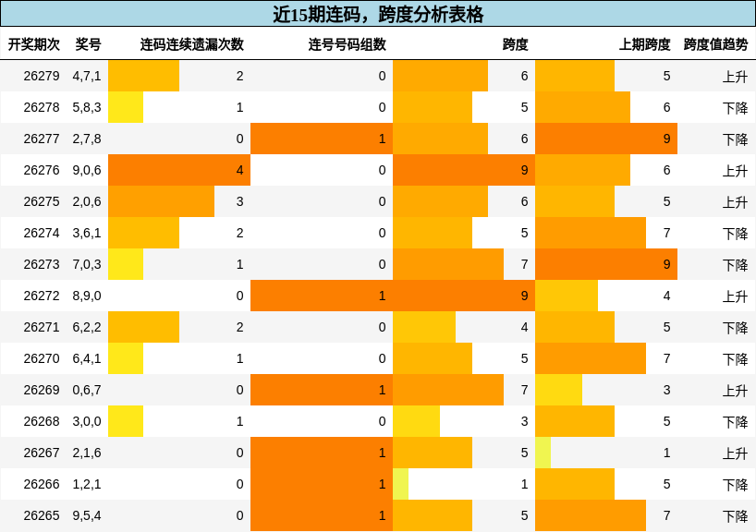Viewport: 756px width, 532px height.
Task: Click omission count 4 in row 26276
Action: [x=239, y=170]
